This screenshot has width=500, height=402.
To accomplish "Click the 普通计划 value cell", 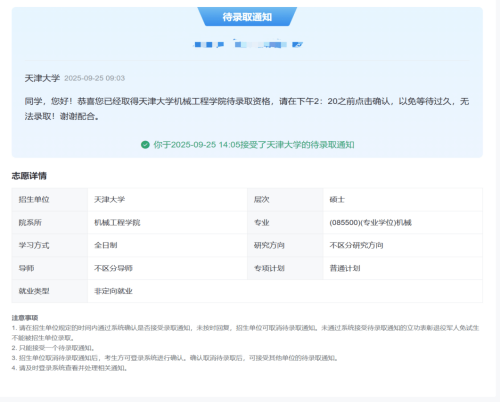I will pos(403,268).
